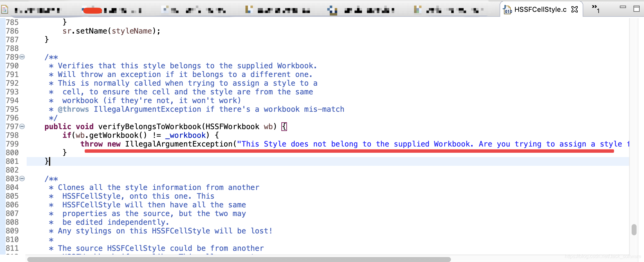Collapse the Javadoc comment at line 789
Viewport: 644px width, 262px height.
(x=22, y=57)
